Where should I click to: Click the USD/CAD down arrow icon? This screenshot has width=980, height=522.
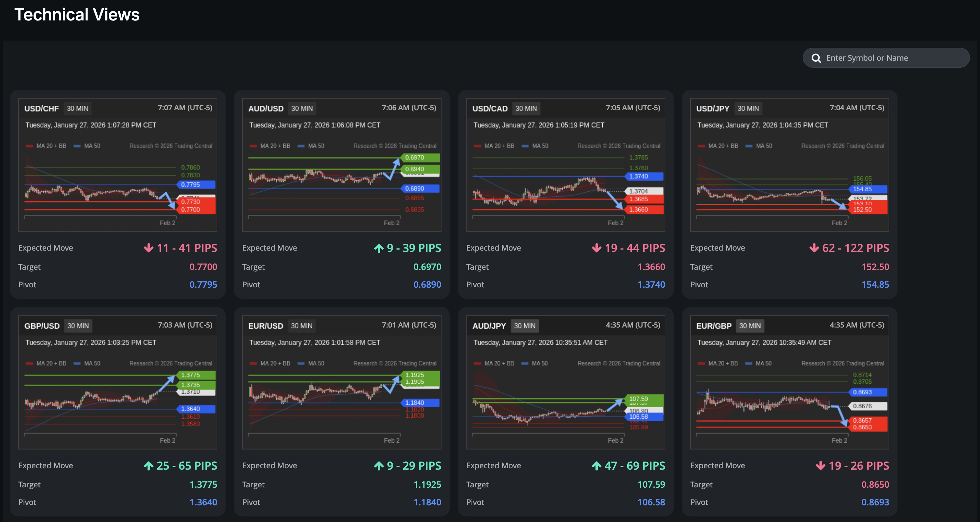tap(596, 248)
